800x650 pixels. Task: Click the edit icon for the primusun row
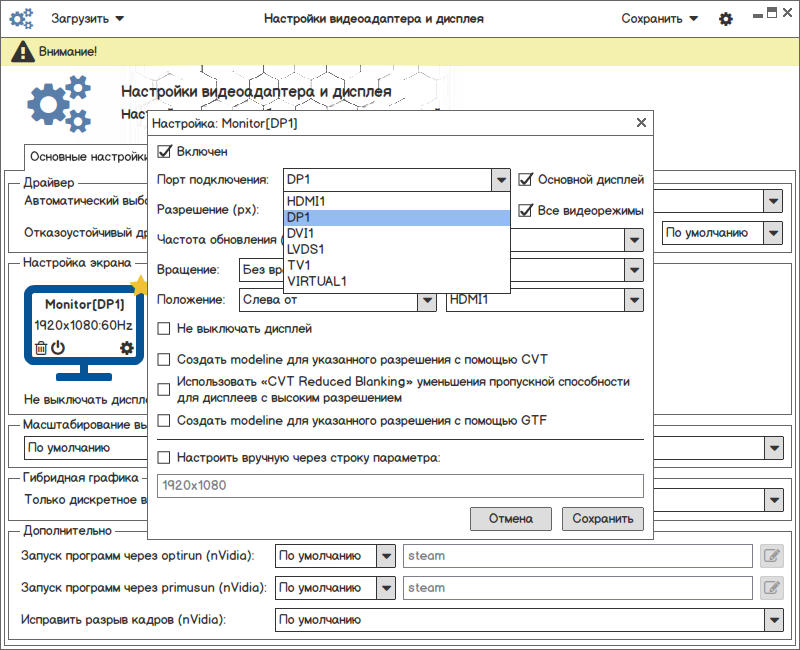(771, 588)
